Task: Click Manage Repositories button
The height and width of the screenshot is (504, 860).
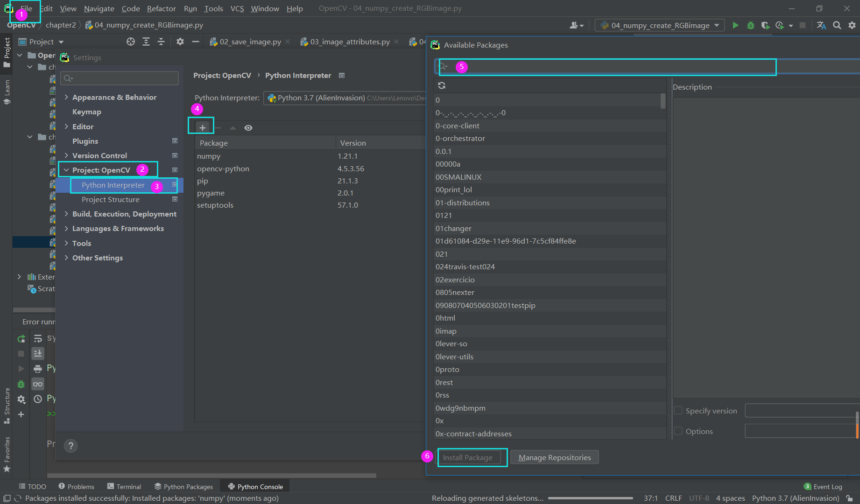Action: (555, 457)
